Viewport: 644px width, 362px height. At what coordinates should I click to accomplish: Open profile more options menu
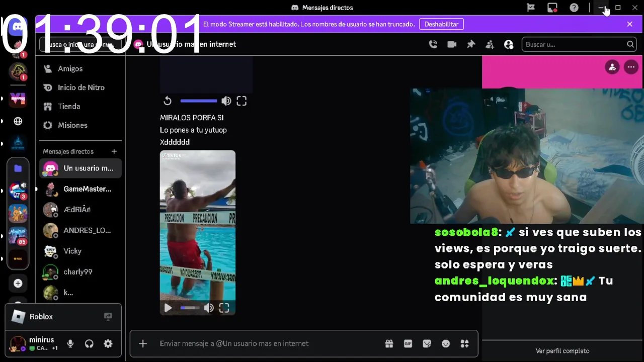[x=631, y=67]
